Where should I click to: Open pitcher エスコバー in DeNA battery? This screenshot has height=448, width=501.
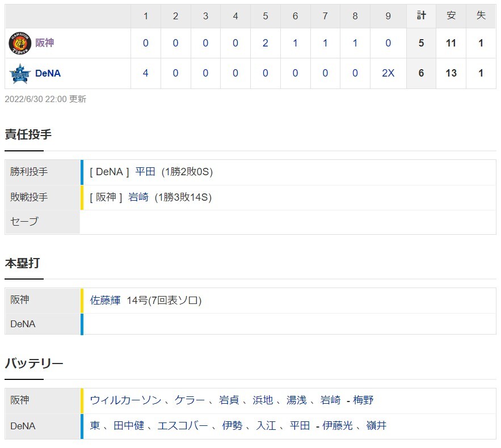183,425
